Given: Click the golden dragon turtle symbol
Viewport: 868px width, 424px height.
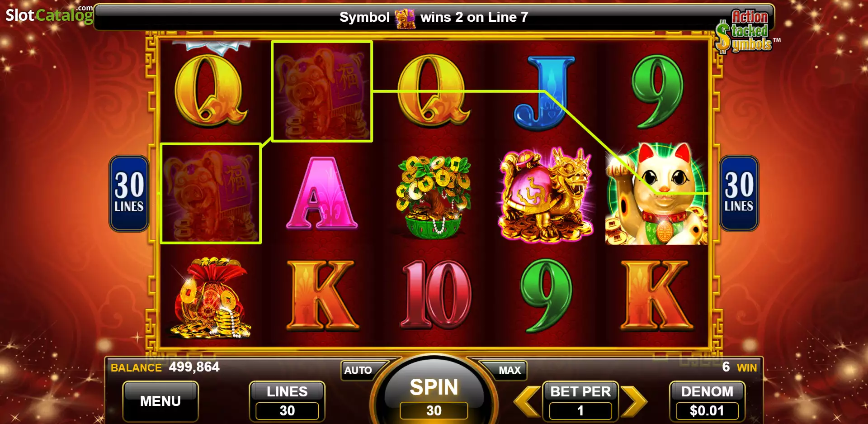Looking at the screenshot, I should coord(546,195).
